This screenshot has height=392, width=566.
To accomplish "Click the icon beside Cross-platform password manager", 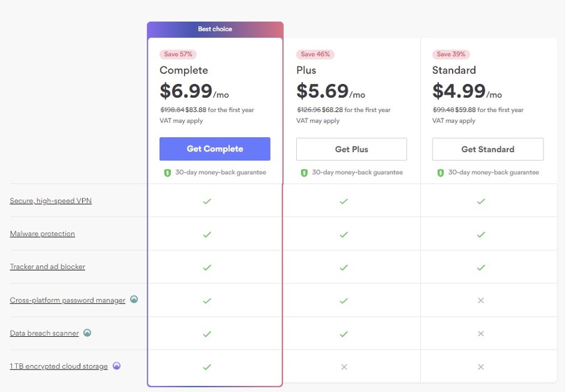I will click(x=133, y=299).
